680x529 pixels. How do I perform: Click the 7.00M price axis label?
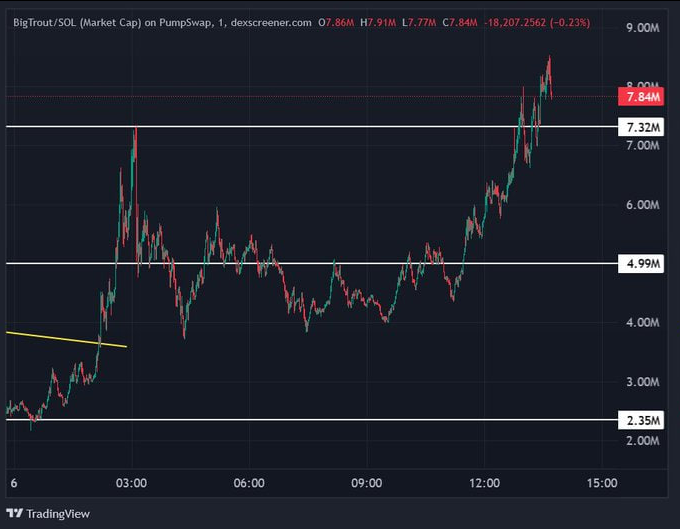643,145
